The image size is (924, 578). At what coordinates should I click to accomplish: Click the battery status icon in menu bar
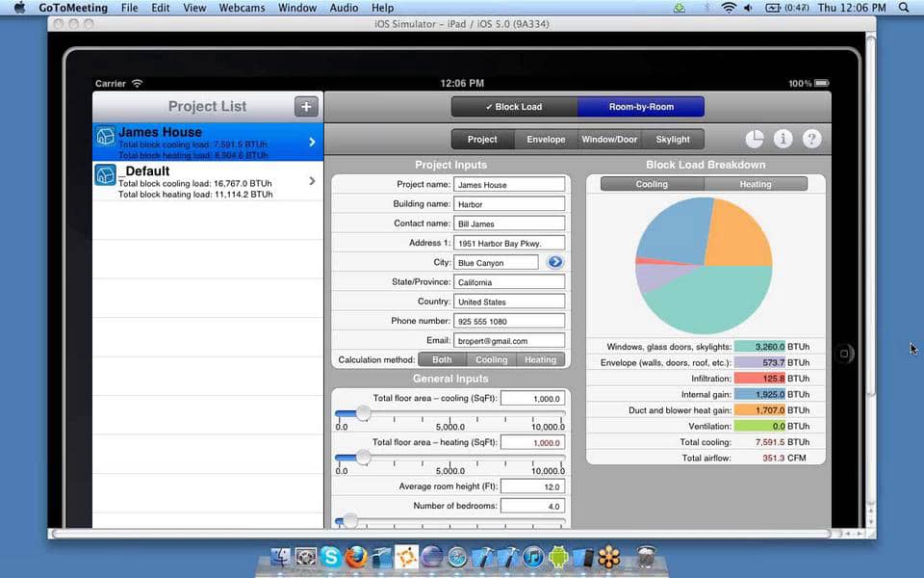(773, 8)
